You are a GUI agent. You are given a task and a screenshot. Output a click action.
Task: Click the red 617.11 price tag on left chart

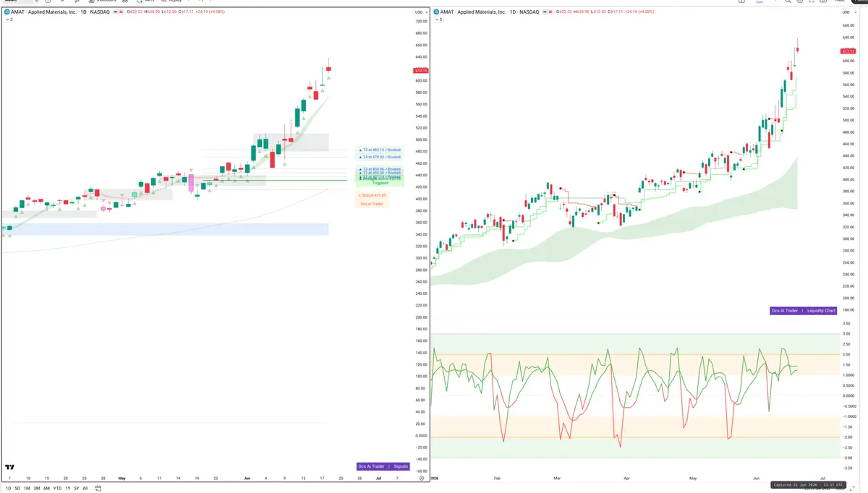tap(420, 70)
